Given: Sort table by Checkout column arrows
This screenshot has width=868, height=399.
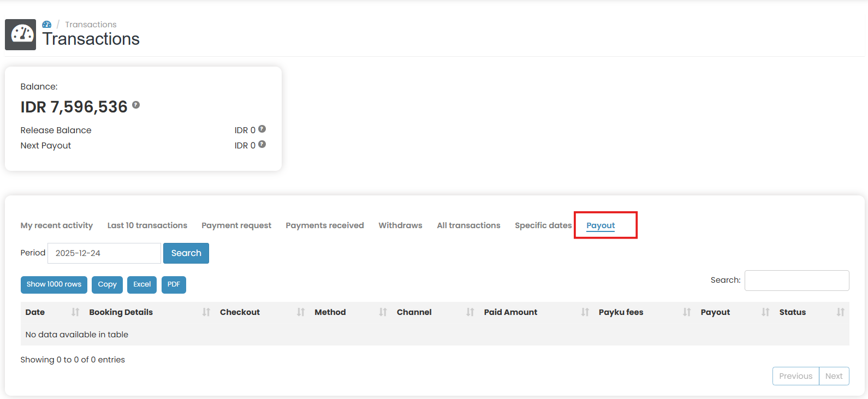Looking at the screenshot, I should pyautogui.click(x=301, y=312).
